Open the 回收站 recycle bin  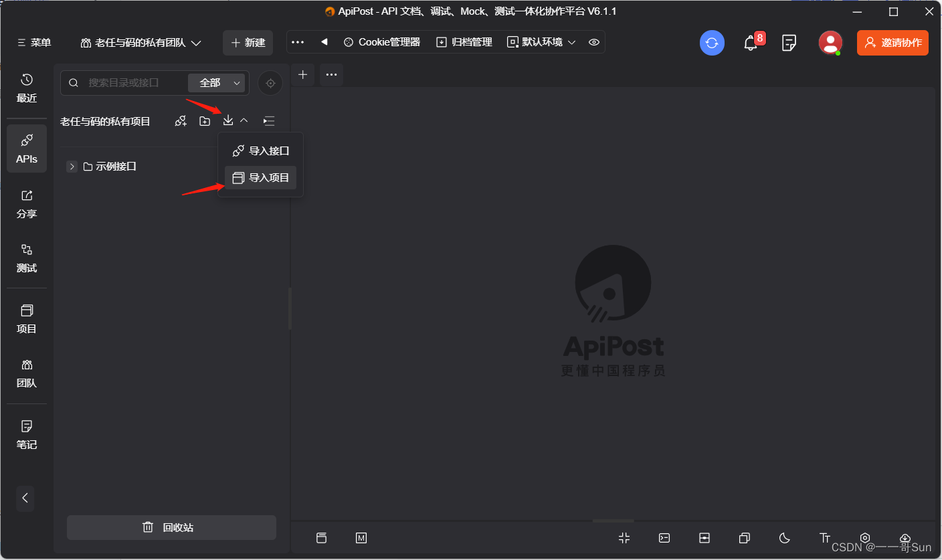pos(171,527)
